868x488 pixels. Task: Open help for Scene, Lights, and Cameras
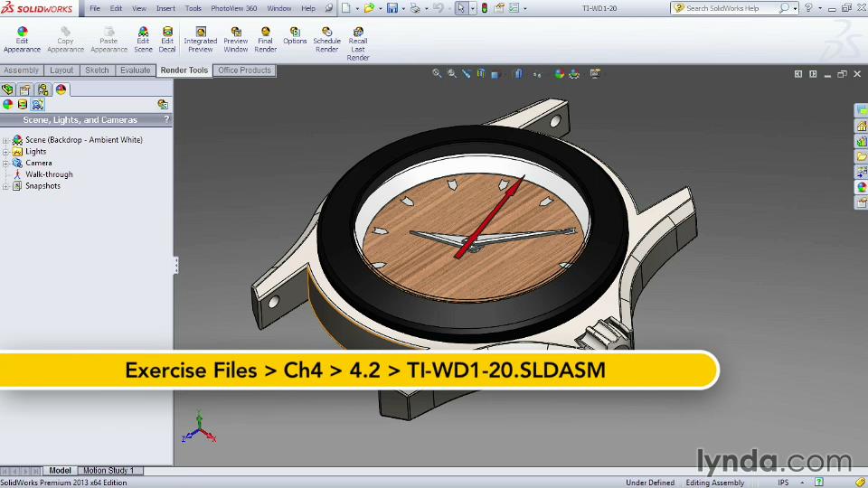pyautogui.click(x=166, y=119)
